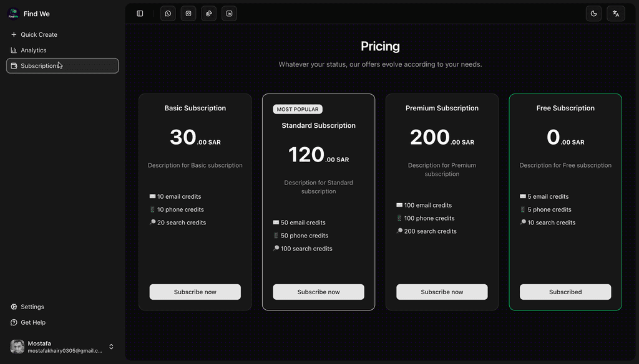Toggle dark mode moon icon
The image size is (639, 364).
click(593, 14)
